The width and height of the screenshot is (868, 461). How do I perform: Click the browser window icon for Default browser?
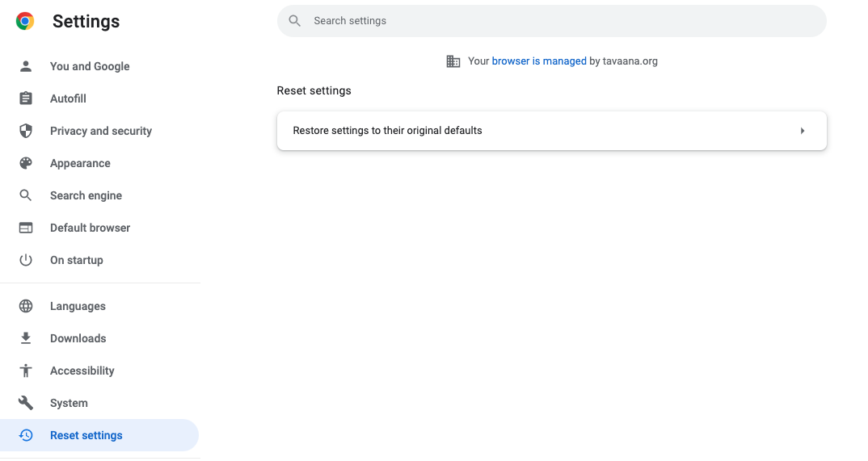26,228
